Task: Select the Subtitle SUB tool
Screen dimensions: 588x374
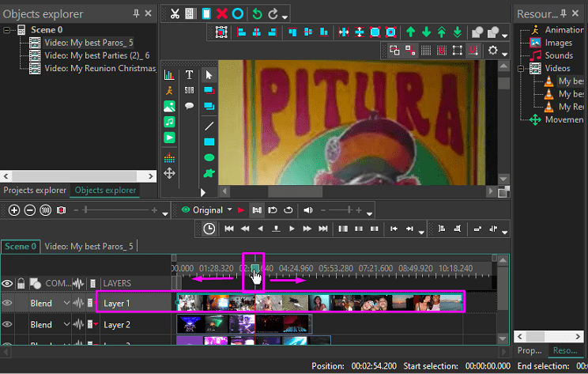Action: click(189, 90)
